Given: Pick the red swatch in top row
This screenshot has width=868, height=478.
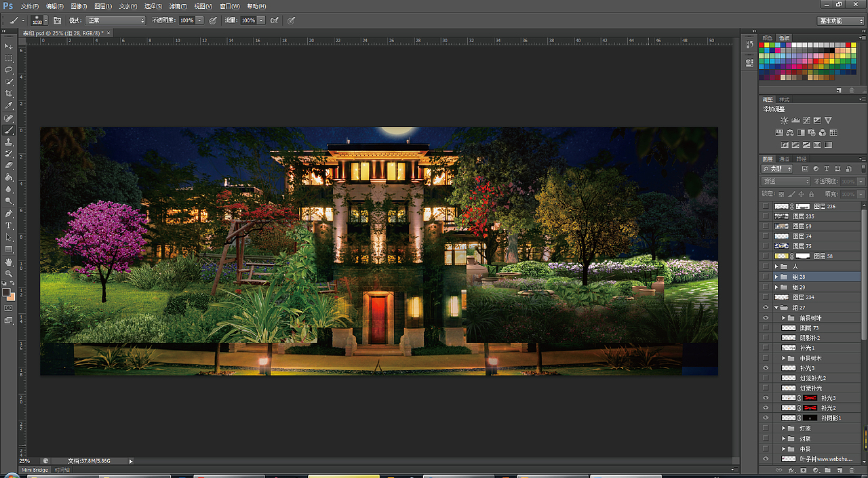Looking at the screenshot, I should click(x=762, y=45).
